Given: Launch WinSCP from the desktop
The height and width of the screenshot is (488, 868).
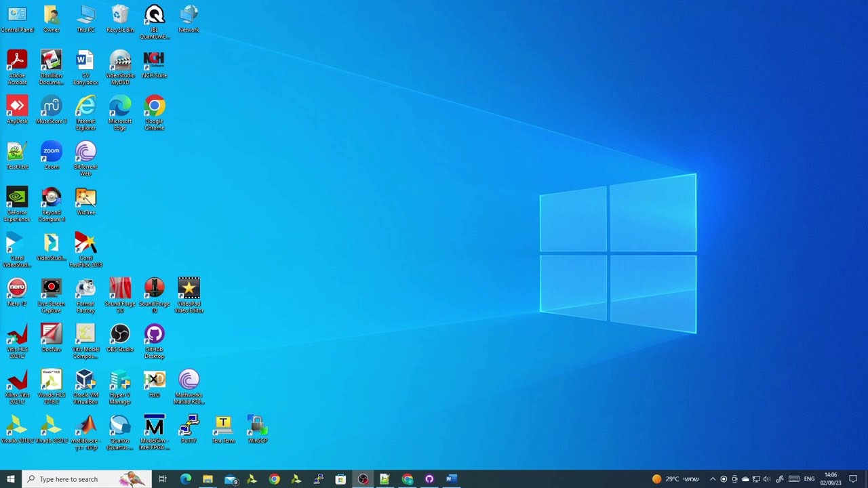Looking at the screenshot, I should click(x=258, y=429).
